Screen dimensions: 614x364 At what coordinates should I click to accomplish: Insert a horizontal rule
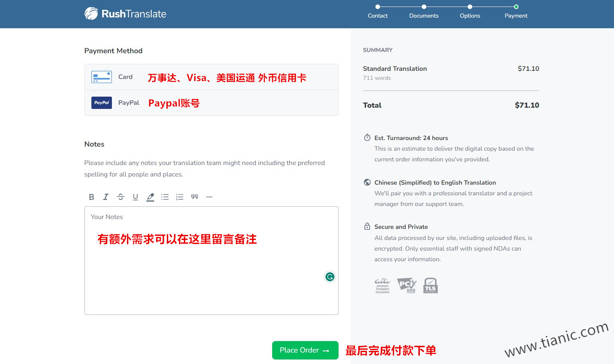pos(209,197)
